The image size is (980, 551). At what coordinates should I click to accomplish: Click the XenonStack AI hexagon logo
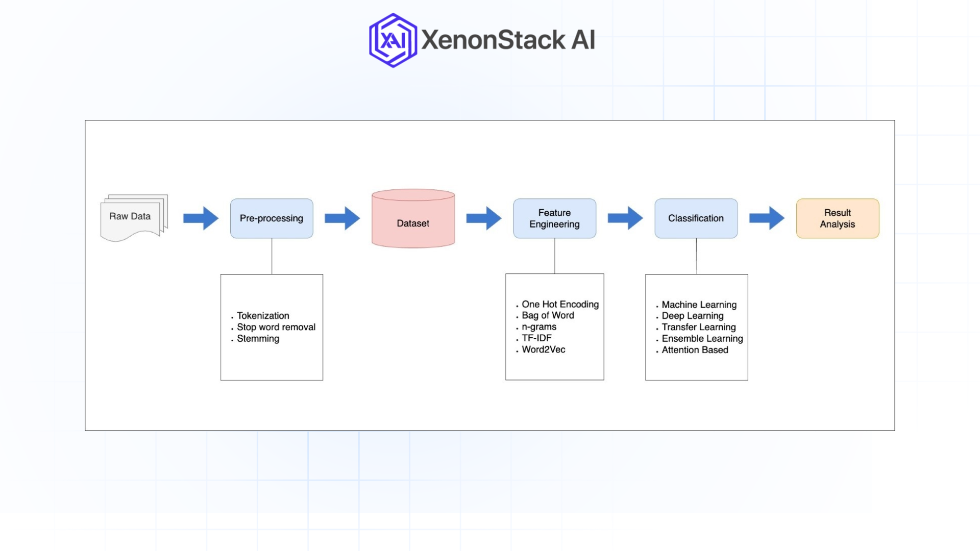392,40
